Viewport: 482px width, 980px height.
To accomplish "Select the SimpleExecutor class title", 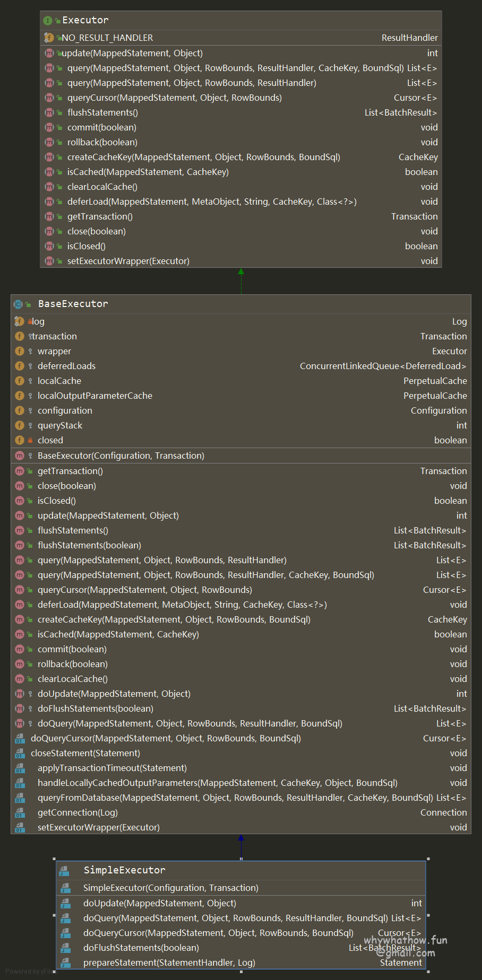I will [124, 870].
